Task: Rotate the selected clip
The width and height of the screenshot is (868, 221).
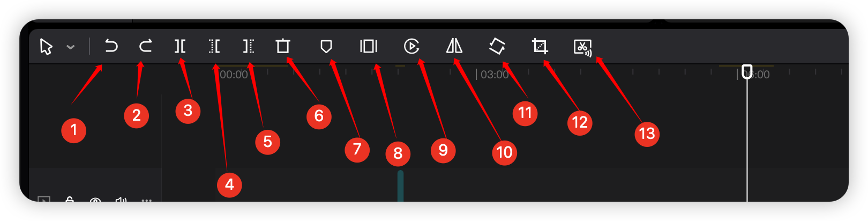Action: tap(497, 46)
